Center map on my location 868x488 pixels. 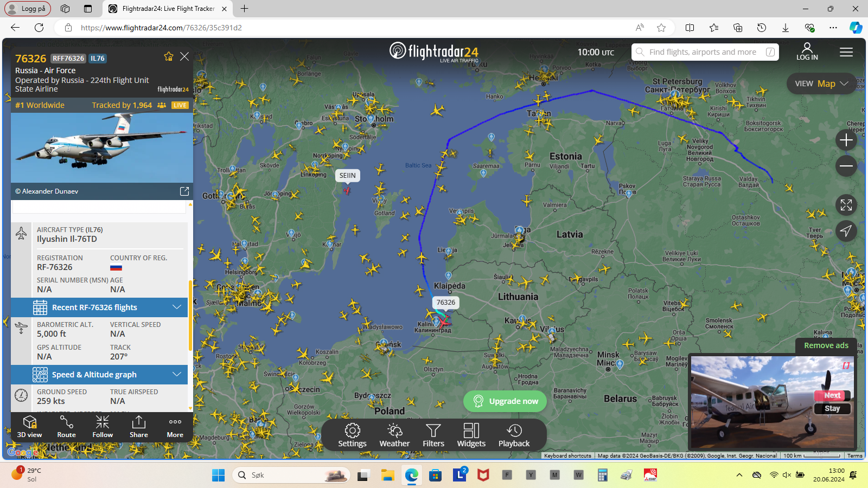(846, 231)
